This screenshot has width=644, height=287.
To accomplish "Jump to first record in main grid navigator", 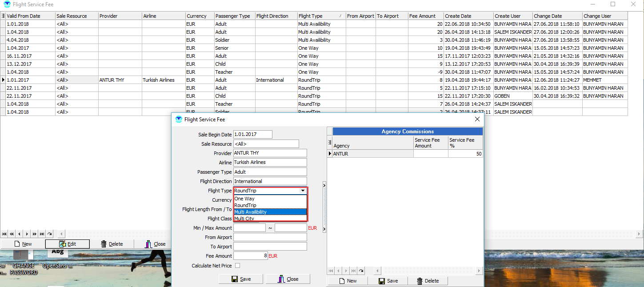I will click(x=4, y=234).
